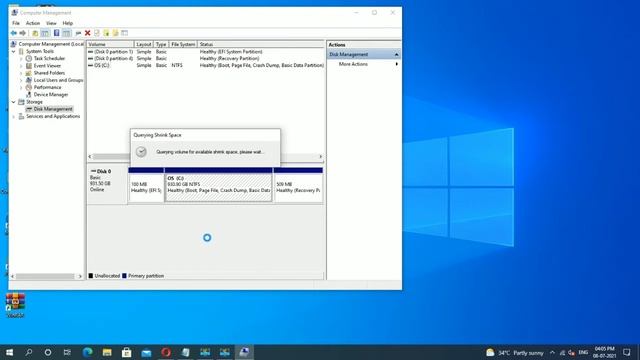This screenshot has height=360, width=640.
Task: Click tree pane scrollbar right arrow
Action: (x=80, y=276)
